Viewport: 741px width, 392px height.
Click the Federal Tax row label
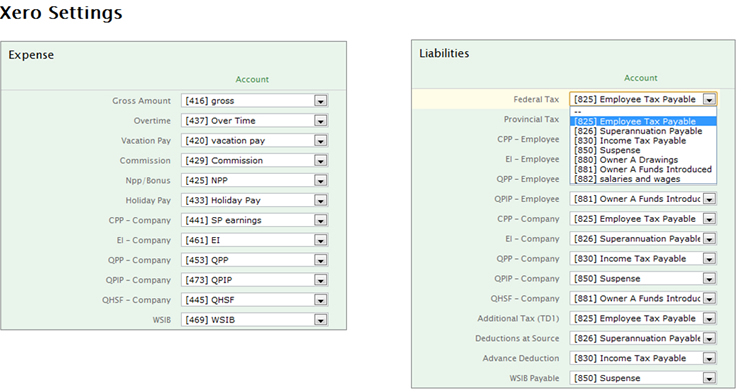[x=536, y=99]
